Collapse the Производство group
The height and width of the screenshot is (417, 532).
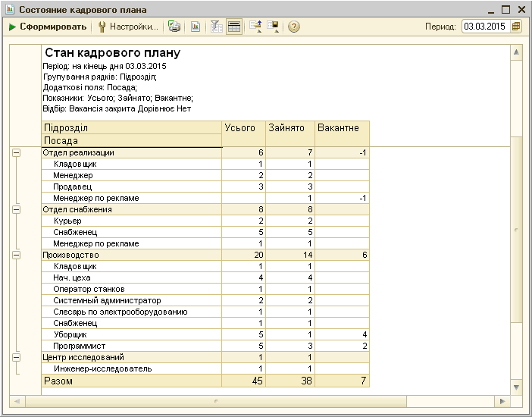(x=15, y=255)
